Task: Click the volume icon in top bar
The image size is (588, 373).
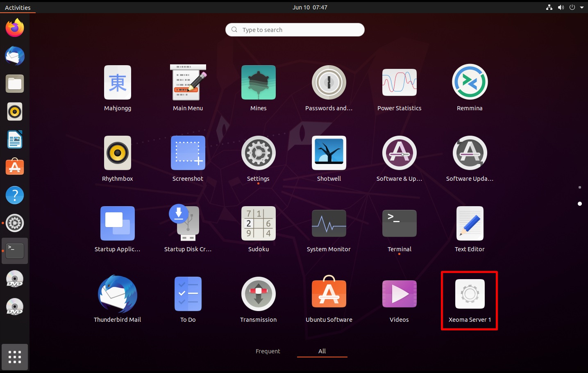Action: [561, 7]
